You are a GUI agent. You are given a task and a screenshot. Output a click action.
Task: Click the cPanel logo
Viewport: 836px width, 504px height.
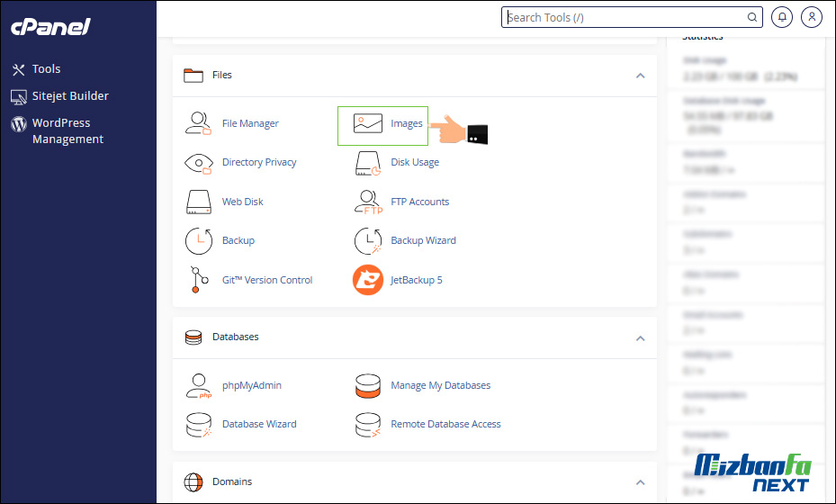pyautogui.click(x=50, y=27)
